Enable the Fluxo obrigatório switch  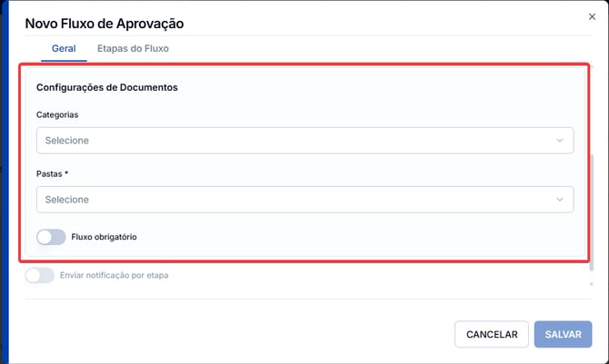click(51, 237)
